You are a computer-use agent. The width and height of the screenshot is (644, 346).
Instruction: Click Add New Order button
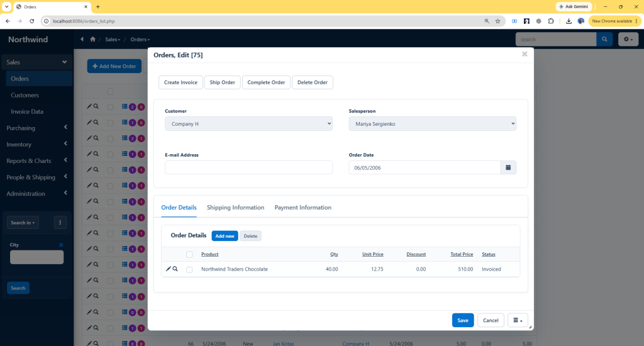(x=114, y=66)
